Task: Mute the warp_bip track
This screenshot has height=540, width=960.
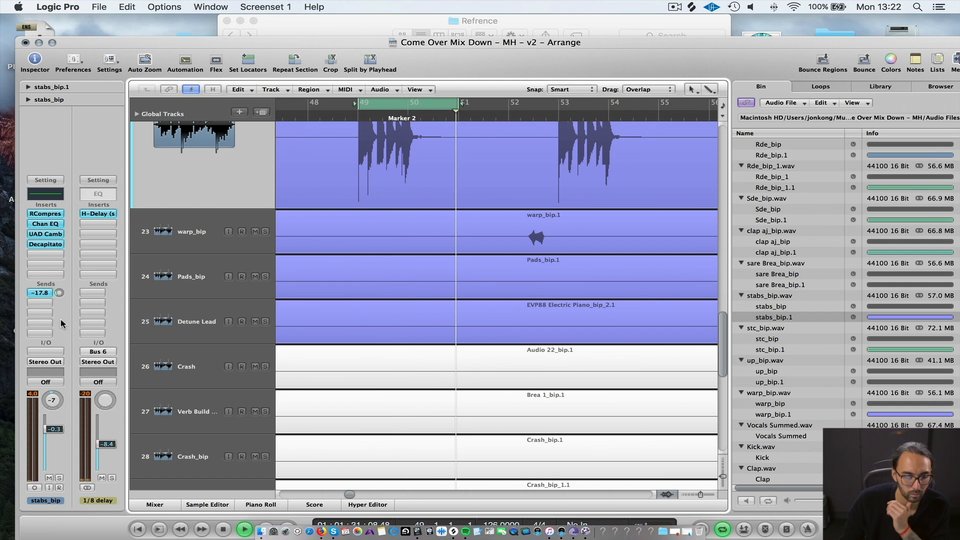Action: tap(255, 231)
